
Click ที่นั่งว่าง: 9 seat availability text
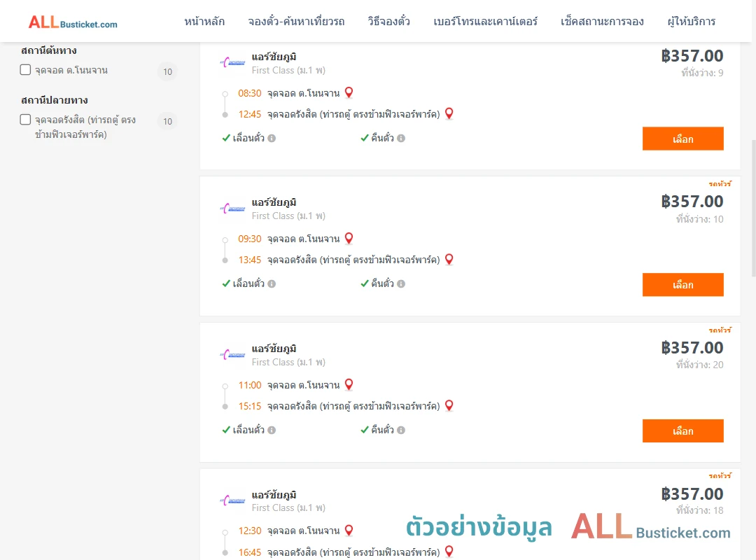point(702,73)
